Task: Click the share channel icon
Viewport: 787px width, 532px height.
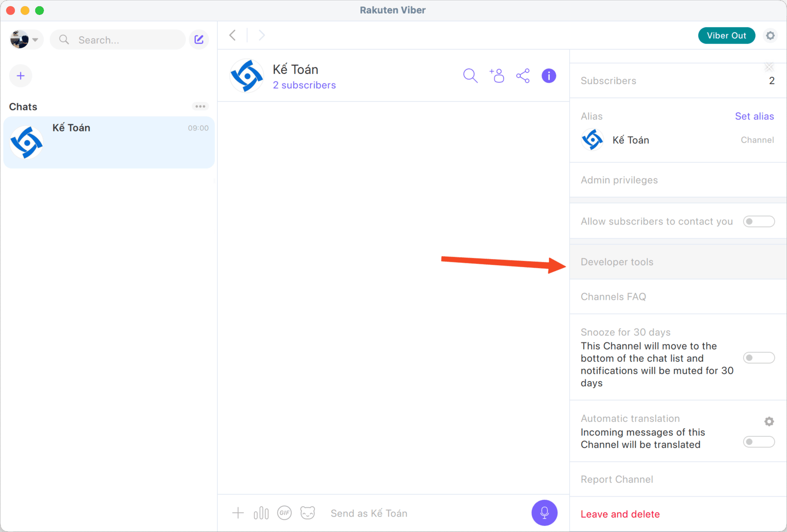Action: pos(523,76)
